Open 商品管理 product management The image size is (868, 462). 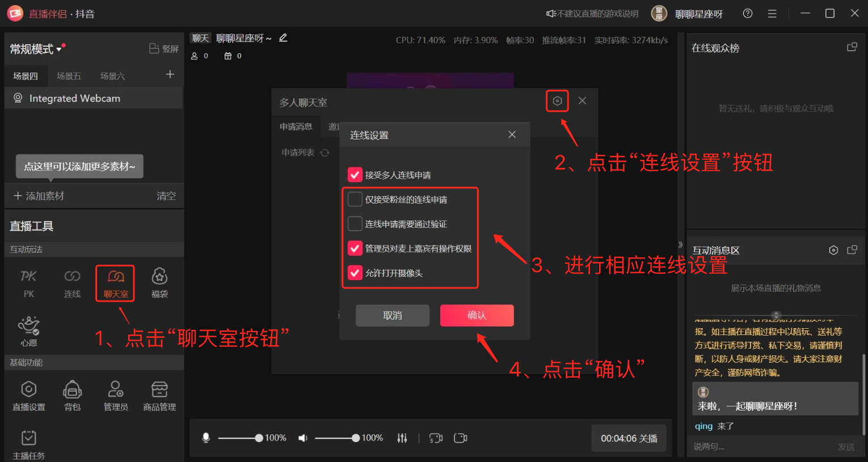pos(159,395)
